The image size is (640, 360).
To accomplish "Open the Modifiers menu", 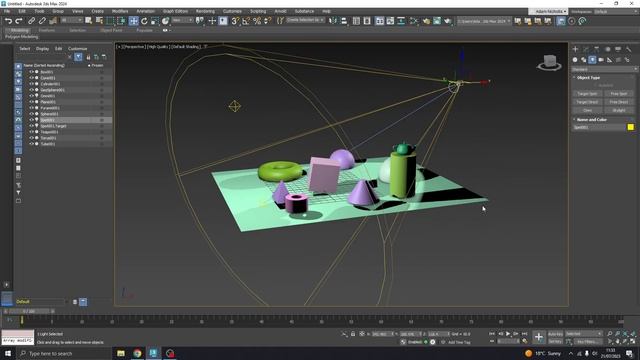I will 120,11.
